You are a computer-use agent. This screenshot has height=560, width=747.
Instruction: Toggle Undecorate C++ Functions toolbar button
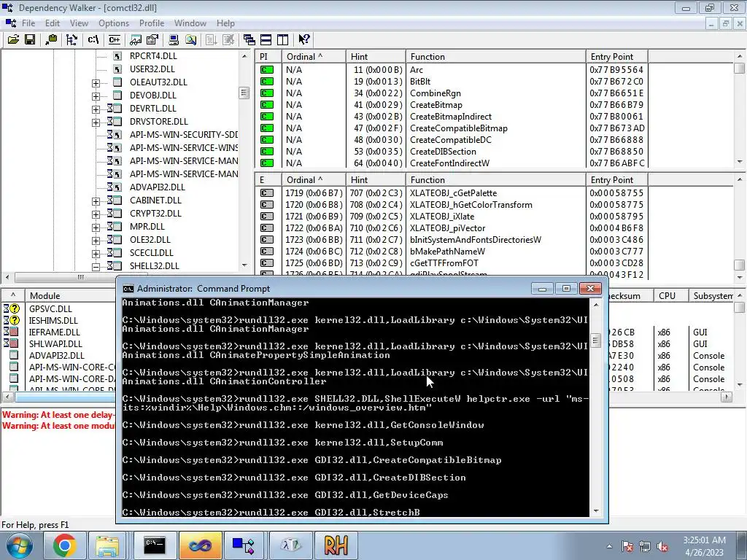pos(115,39)
